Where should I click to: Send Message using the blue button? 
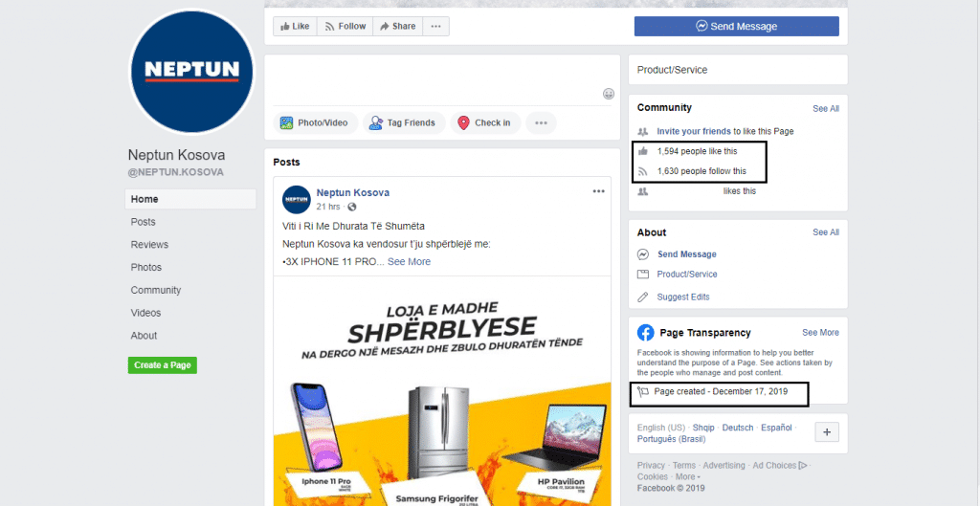(736, 26)
